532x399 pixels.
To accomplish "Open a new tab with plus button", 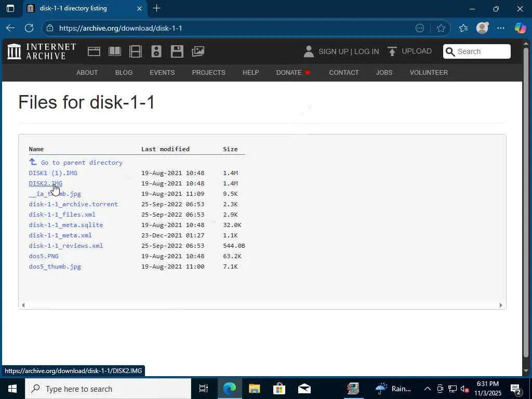I will coord(156,8).
